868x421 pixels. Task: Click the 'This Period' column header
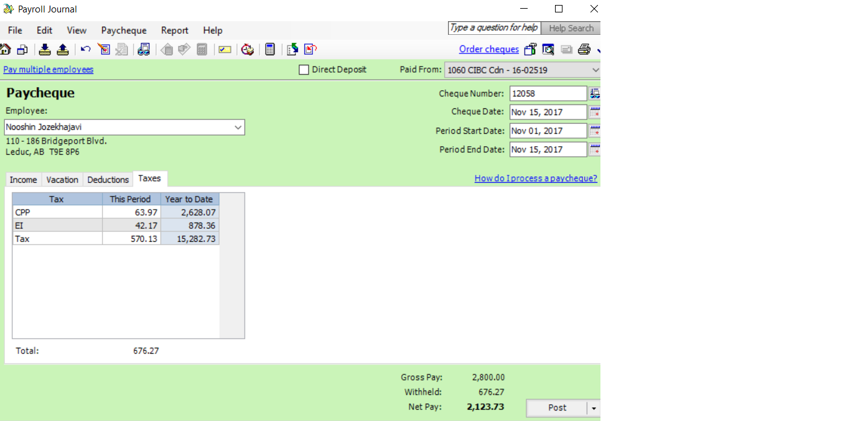(x=131, y=199)
